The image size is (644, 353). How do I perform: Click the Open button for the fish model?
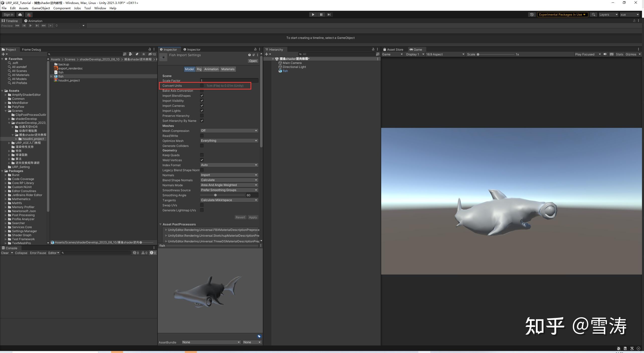pos(253,61)
